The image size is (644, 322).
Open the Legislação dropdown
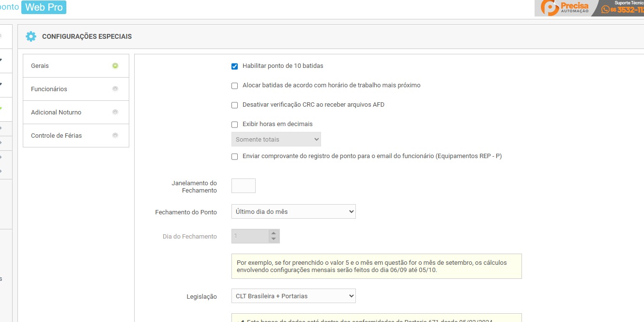[x=293, y=296]
